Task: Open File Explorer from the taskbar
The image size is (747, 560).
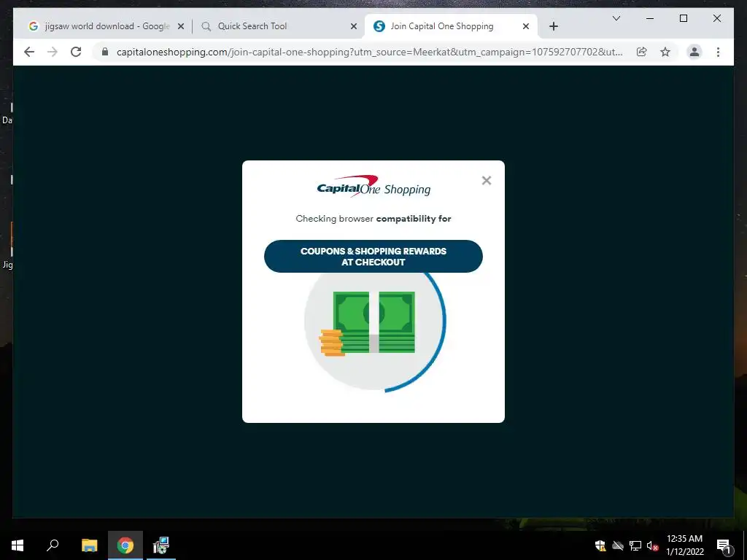Action: point(89,545)
